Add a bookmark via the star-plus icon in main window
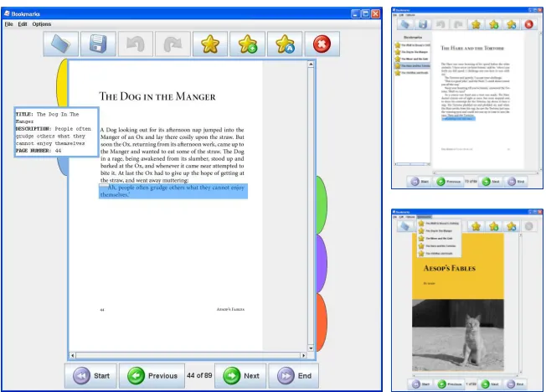The width and height of the screenshot is (546, 392). click(247, 44)
